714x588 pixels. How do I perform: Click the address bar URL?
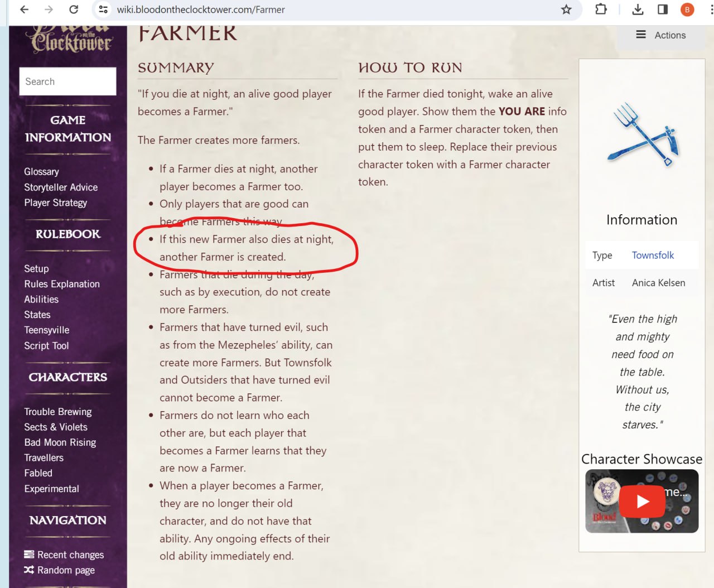coord(201,9)
